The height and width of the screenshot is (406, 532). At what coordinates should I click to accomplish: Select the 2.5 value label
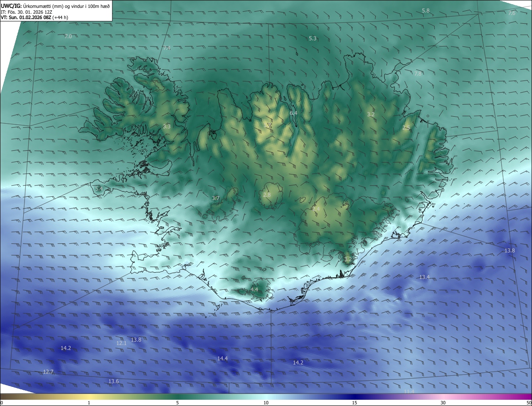pyautogui.click(x=406, y=128)
